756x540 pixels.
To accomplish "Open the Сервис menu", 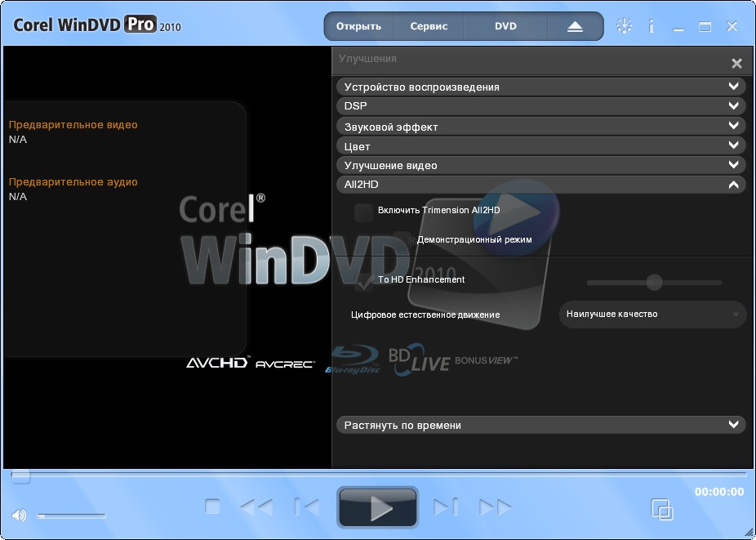I will click(x=429, y=26).
